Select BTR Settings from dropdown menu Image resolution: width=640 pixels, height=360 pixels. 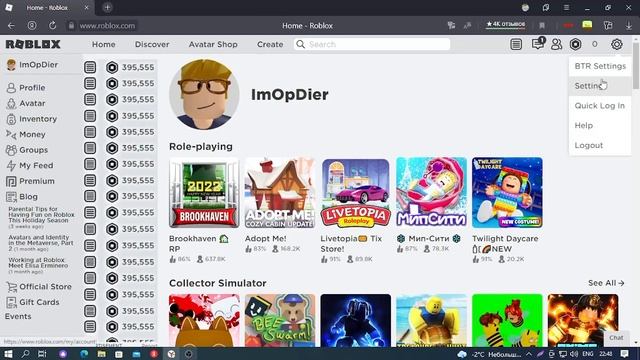600,66
